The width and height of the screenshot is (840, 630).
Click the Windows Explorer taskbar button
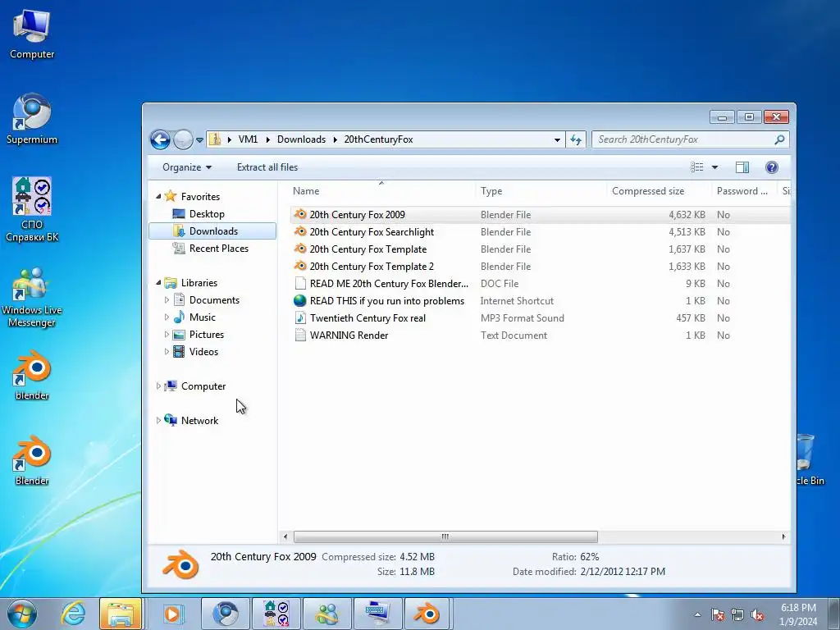click(121, 614)
